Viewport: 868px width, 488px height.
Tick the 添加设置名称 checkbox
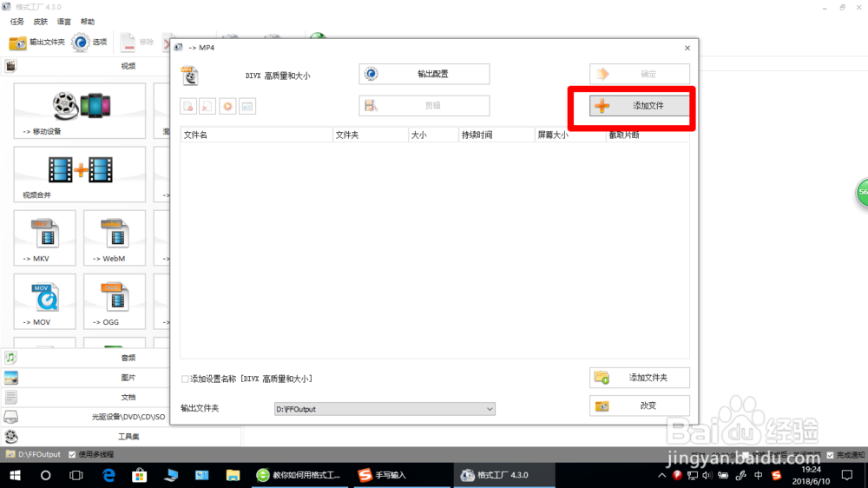185,379
